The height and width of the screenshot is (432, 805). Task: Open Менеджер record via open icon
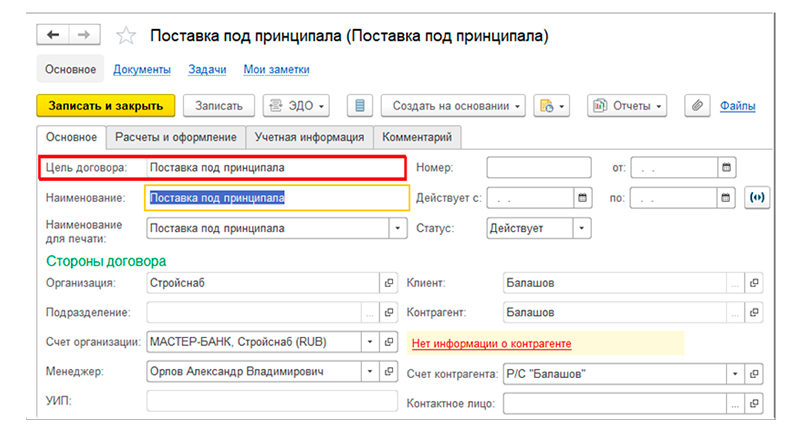(x=389, y=371)
